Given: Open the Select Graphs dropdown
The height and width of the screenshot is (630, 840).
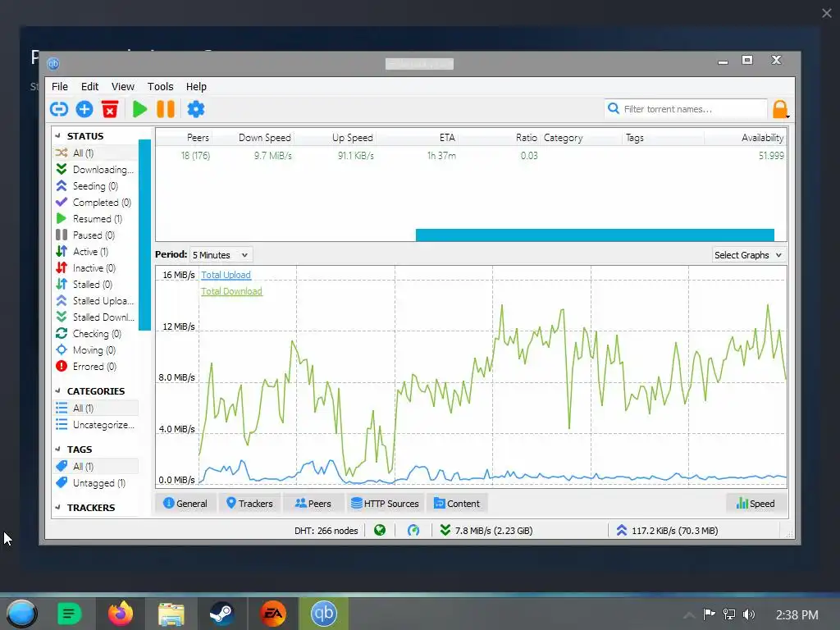Looking at the screenshot, I should (748, 255).
